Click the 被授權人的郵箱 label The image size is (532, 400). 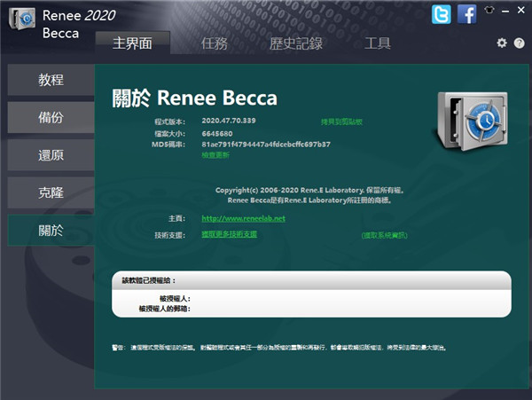pyautogui.click(x=165, y=309)
